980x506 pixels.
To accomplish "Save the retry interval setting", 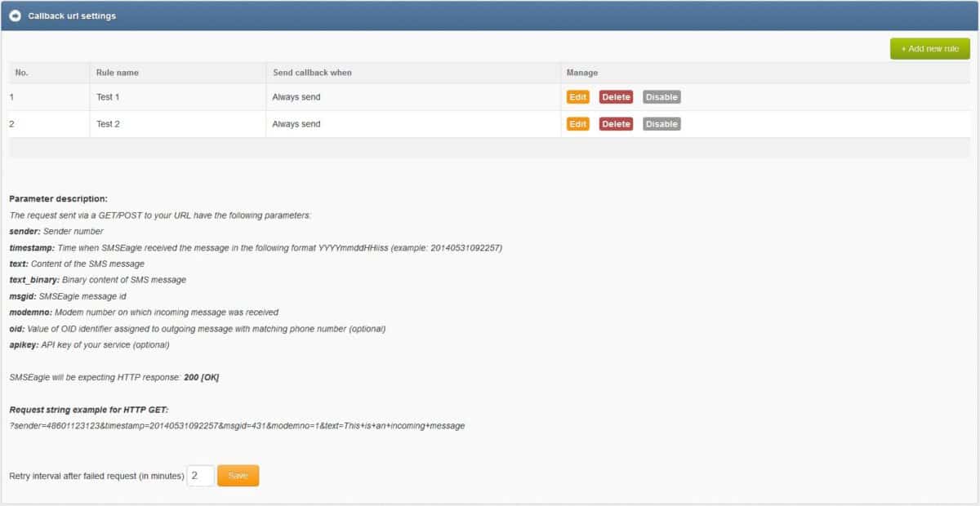I will click(238, 476).
